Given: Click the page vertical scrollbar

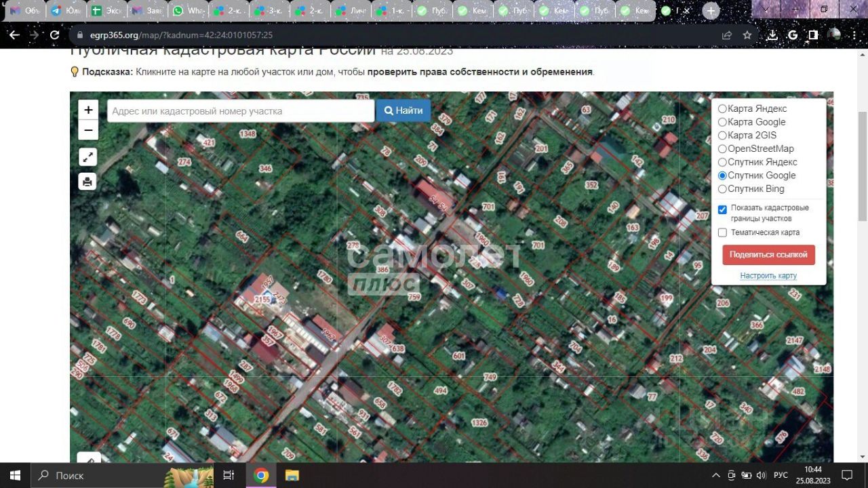Looking at the screenshot, I should pos(863,166).
